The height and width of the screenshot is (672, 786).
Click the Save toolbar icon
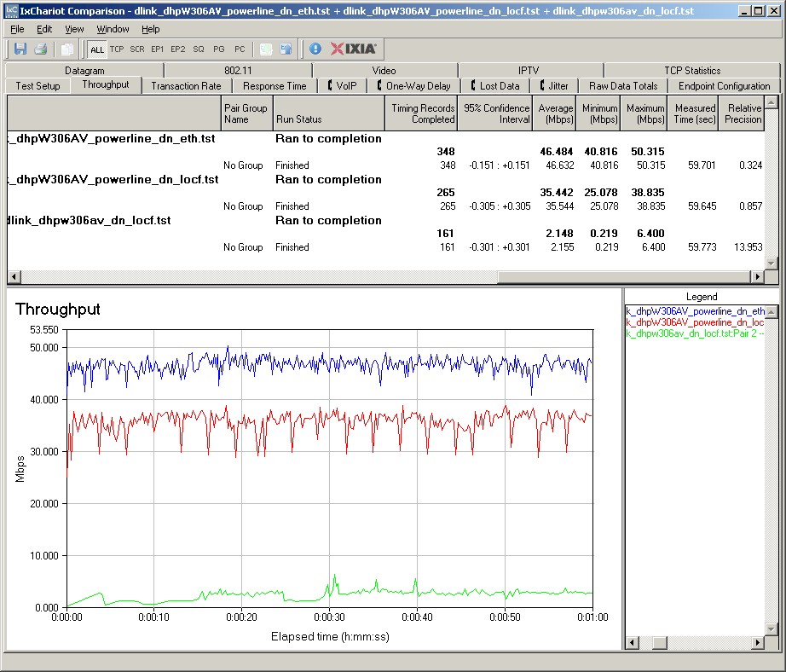[x=20, y=49]
